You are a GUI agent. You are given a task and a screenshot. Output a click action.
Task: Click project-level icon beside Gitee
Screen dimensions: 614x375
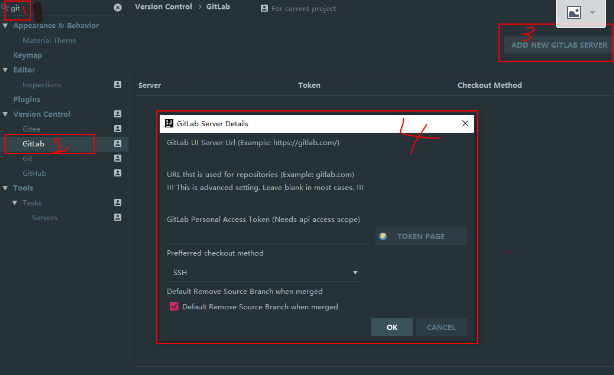117,129
